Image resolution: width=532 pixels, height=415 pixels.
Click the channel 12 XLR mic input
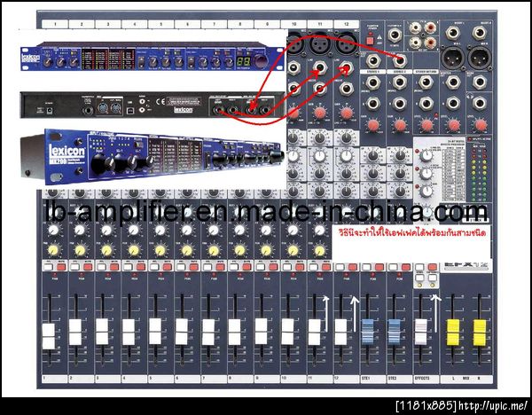346,43
